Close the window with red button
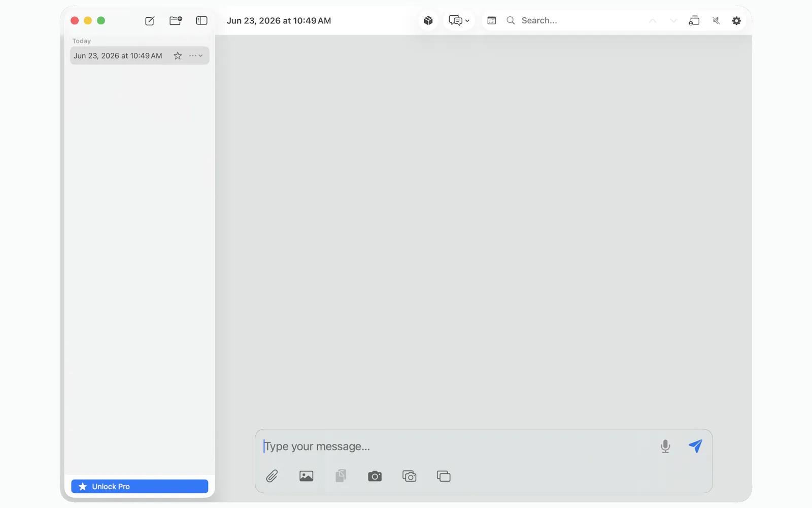The width and height of the screenshot is (812, 508). point(75,21)
